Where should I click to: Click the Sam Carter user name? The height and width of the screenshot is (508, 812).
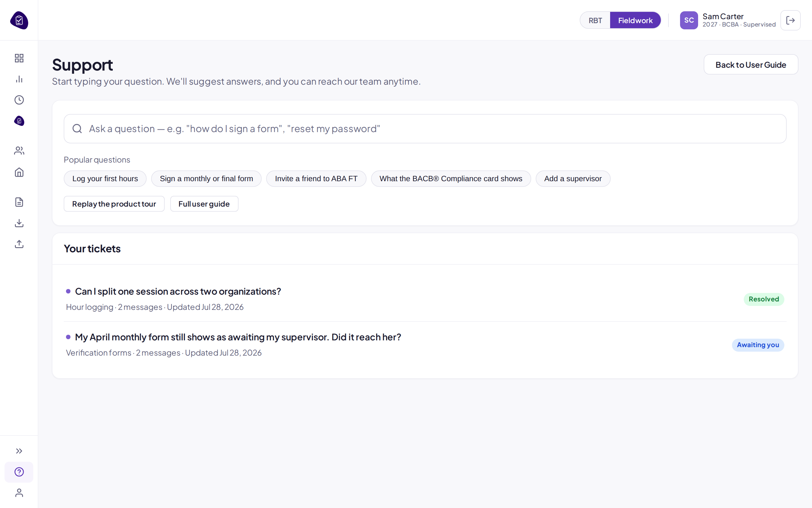(723, 16)
